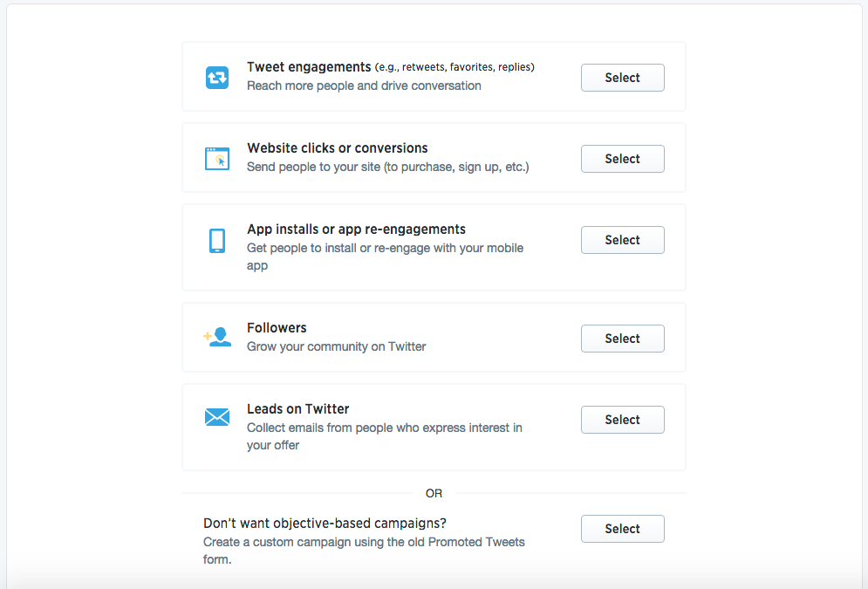This screenshot has height=589, width=868.
Task: Click App installs or app re-engagements heading
Action: point(356,229)
